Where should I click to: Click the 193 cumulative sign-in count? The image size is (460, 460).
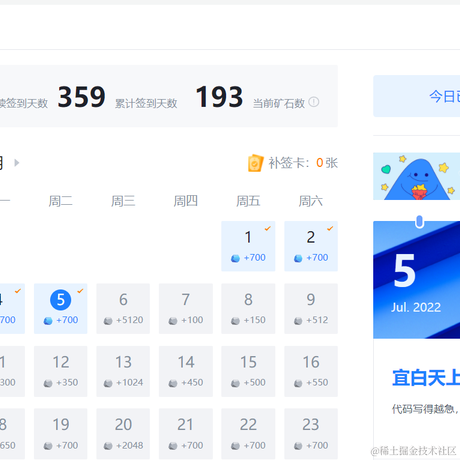click(219, 97)
